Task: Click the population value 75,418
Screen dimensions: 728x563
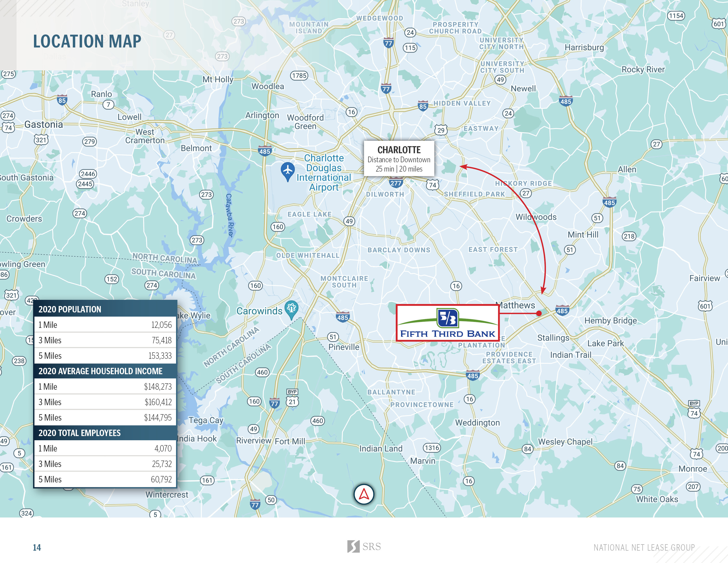Action: 162,340
